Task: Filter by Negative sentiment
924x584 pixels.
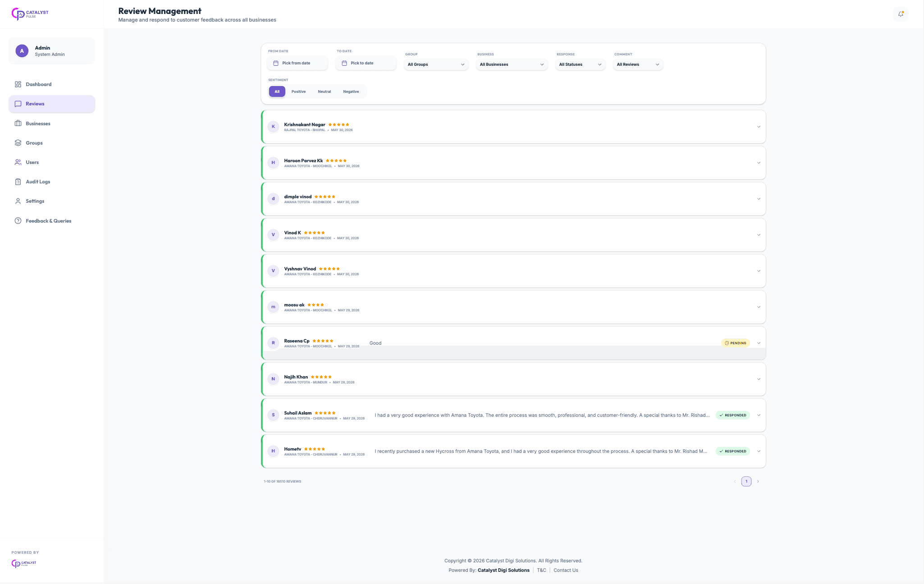Action: tap(351, 91)
